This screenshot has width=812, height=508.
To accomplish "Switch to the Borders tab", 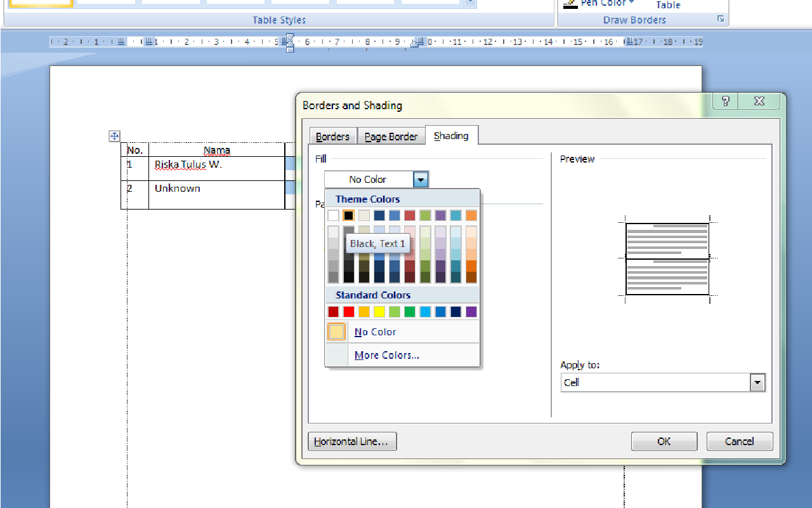I will tap(333, 137).
